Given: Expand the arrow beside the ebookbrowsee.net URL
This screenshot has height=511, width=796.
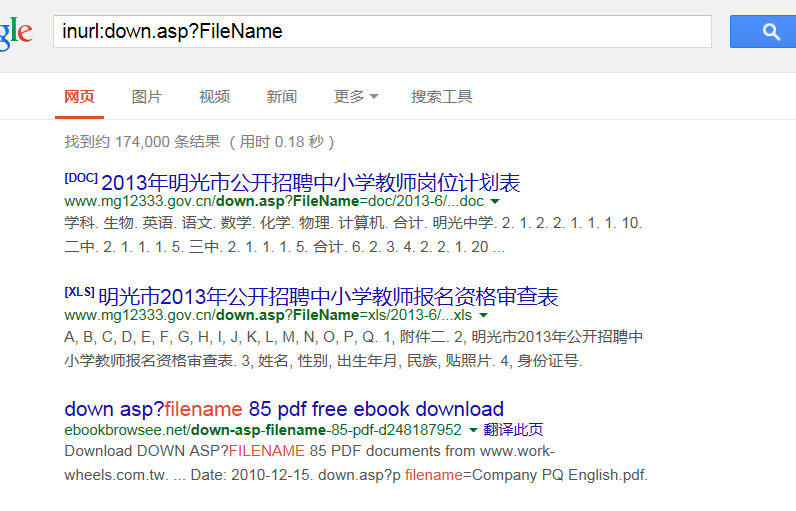Looking at the screenshot, I should coord(473,430).
